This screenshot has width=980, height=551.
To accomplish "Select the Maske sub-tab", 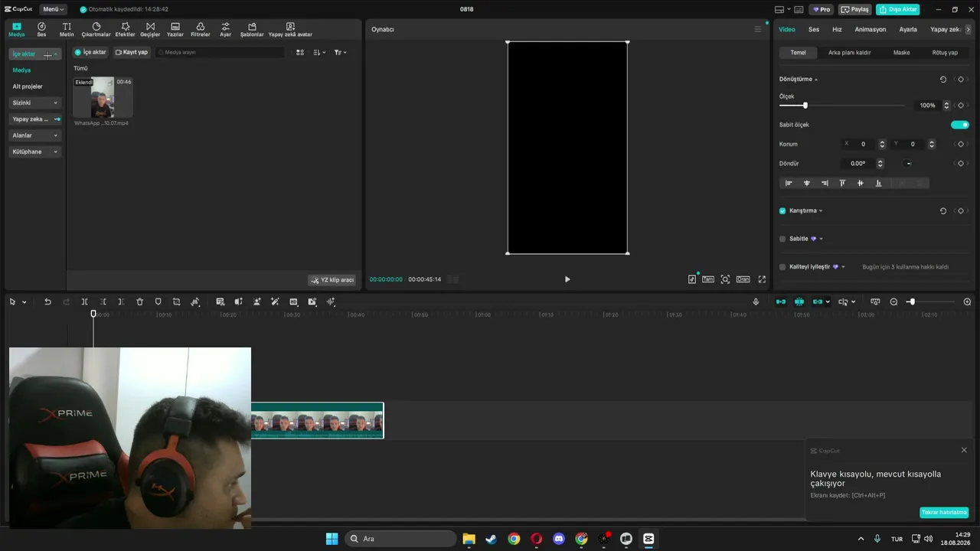I will (x=901, y=53).
